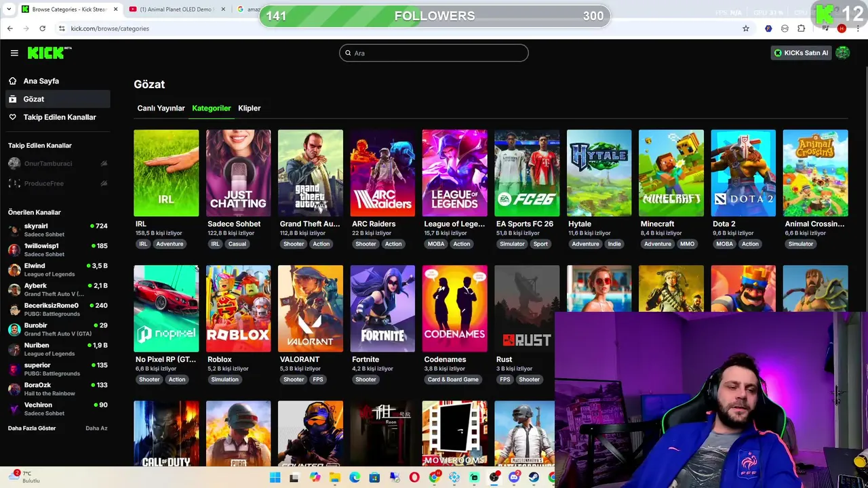The image size is (868, 488).
Task: Open the Hytale category title
Action: pos(580,224)
